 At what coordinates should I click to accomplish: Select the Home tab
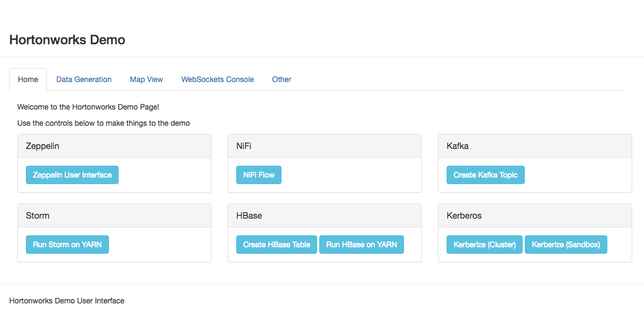(28, 79)
